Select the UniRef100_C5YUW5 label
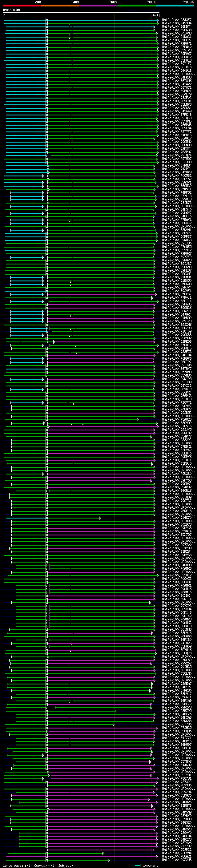The height and width of the screenshot is (868, 197). [x=177, y=121]
